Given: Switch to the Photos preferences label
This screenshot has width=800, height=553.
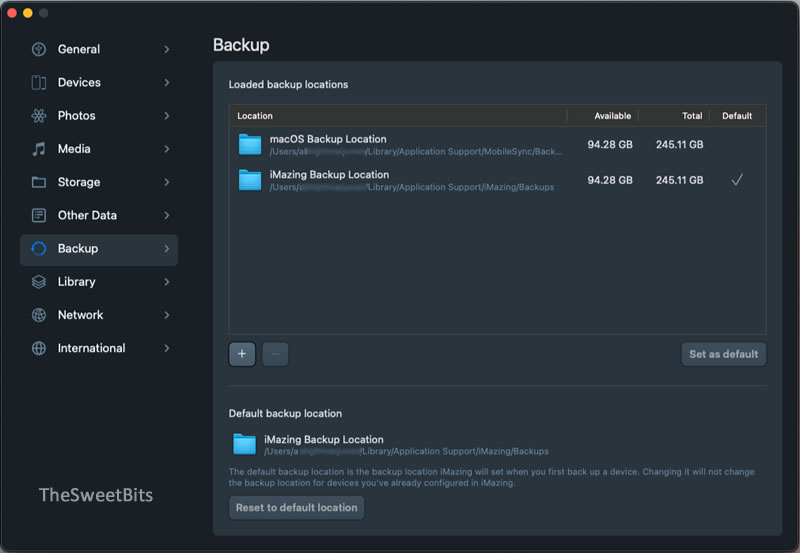Looking at the screenshot, I should tap(77, 116).
